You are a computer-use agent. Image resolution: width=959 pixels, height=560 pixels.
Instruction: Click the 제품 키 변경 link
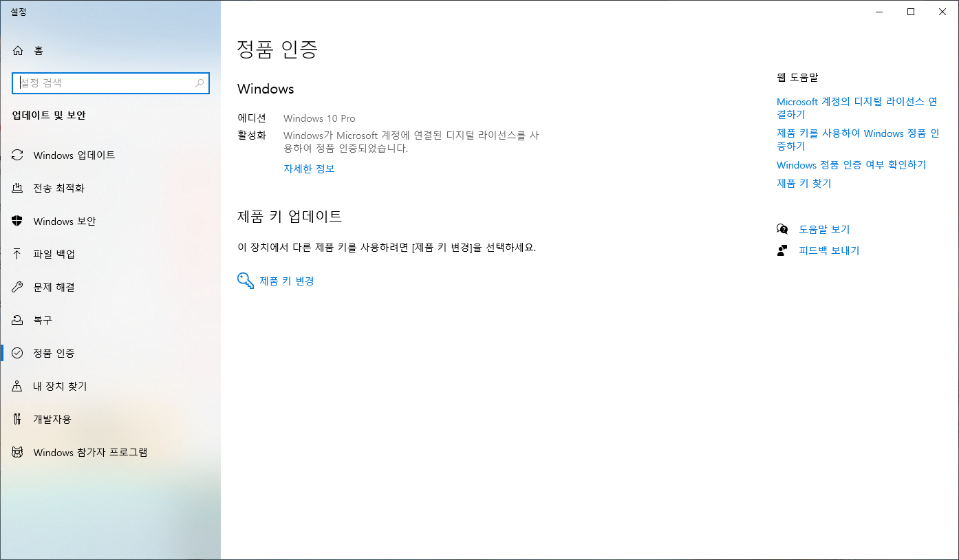(x=287, y=281)
